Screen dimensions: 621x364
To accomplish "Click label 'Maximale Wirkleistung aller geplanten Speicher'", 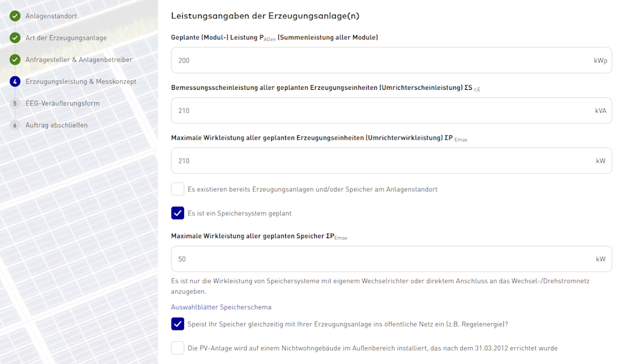I will pyautogui.click(x=259, y=236).
